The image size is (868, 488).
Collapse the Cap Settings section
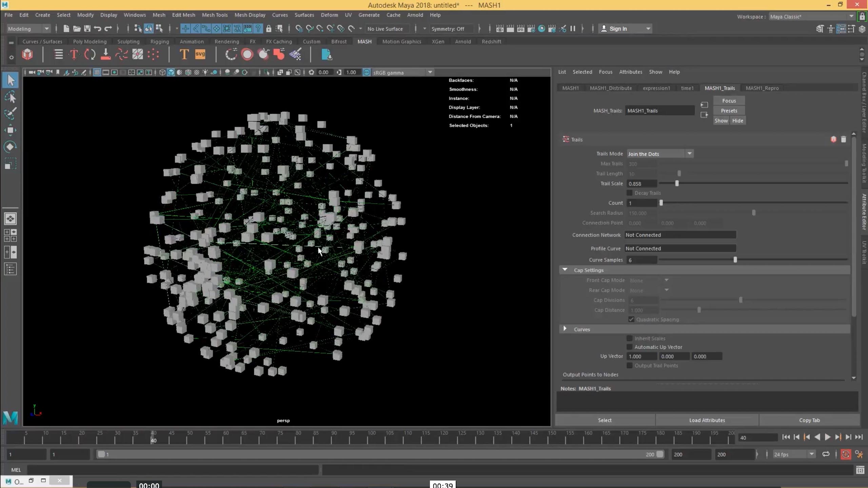tap(565, 270)
